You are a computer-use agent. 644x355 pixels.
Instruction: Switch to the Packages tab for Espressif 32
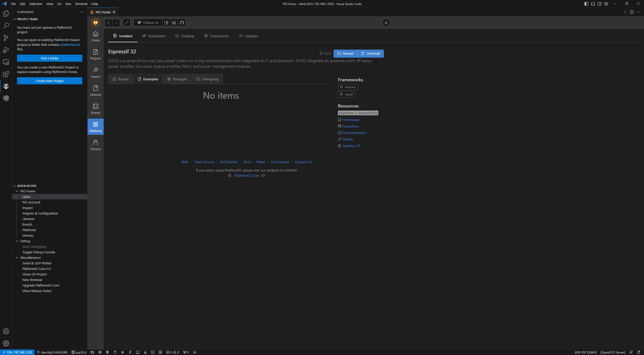(177, 79)
